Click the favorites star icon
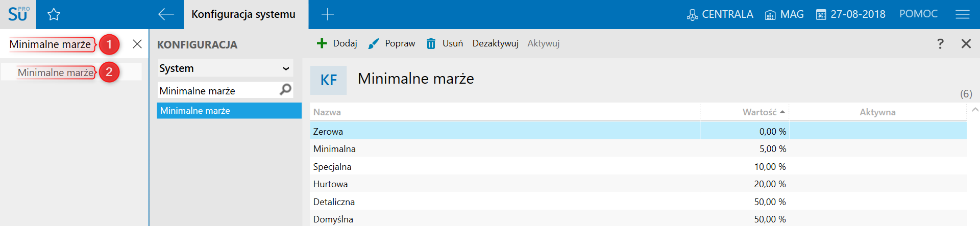Viewport: 980px width, 226px height. point(54,14)
